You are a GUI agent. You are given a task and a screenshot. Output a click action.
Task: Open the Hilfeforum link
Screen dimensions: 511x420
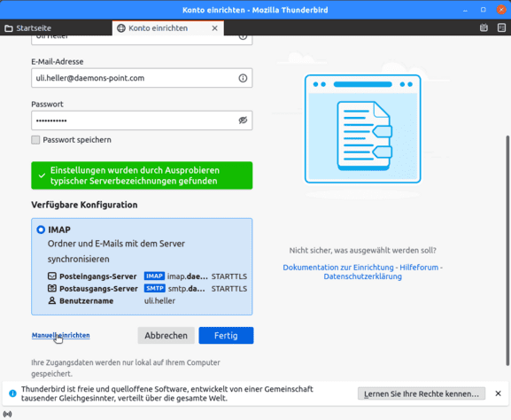coord(419,268)
